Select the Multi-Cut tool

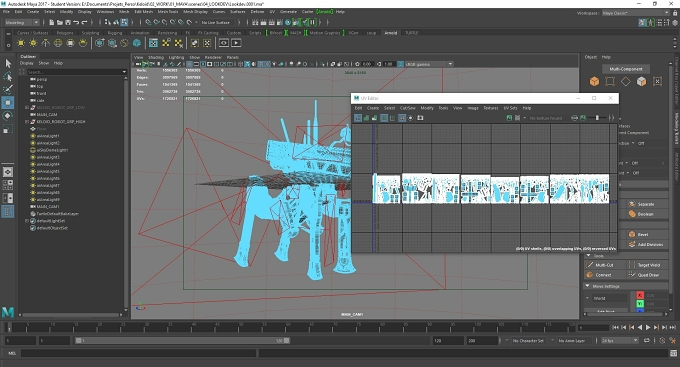(x=604, y=265)
